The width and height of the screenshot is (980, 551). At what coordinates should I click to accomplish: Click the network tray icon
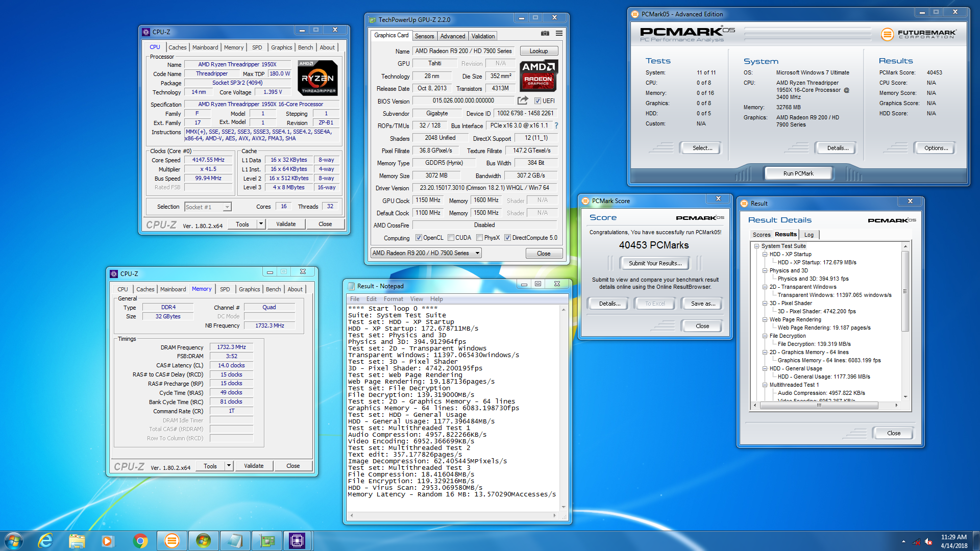916,541
